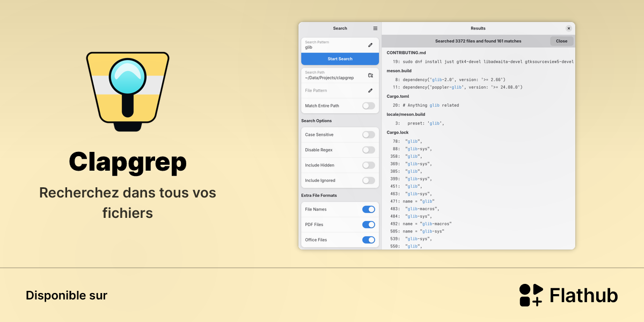
Task: Open the hamburger menu in Search header
Action: pos(375,28)
